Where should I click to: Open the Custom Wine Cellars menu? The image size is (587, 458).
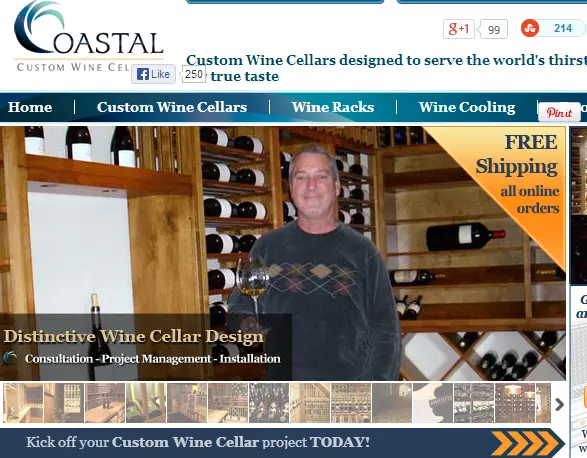click(172, 107)
